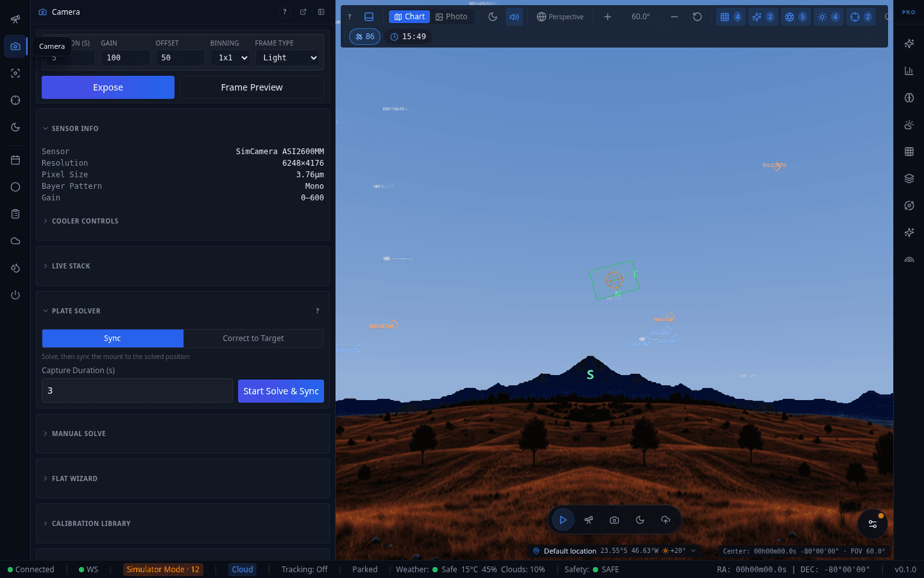The width and height of the screenshot is (924, 578).
Task: Reset the chart view with rotate icon
Action: click(697, 17)
